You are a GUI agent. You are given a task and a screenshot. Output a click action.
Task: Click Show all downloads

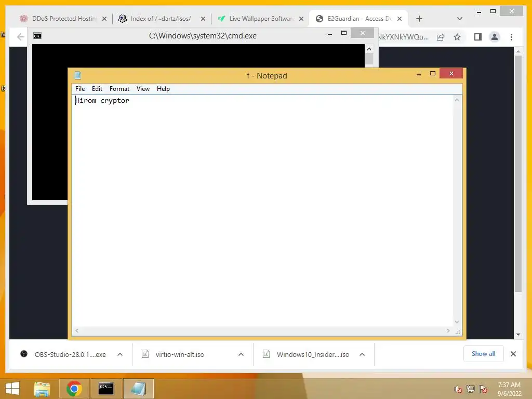(x=484, y=354)
